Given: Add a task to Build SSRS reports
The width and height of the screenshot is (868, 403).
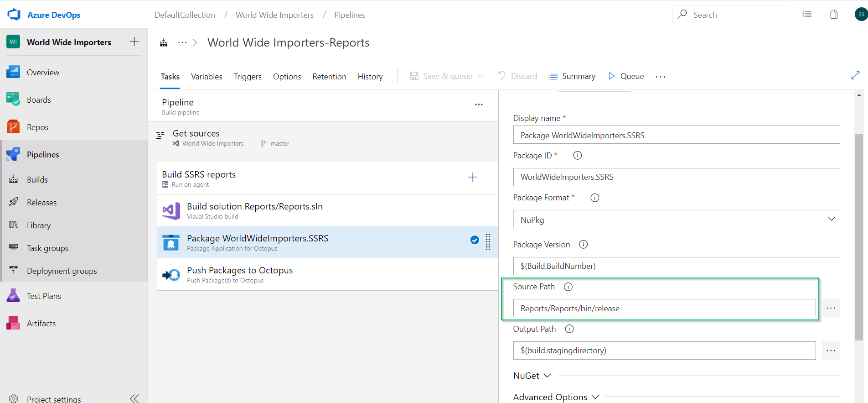Looking at the screenshot, I should coord(473,178).
